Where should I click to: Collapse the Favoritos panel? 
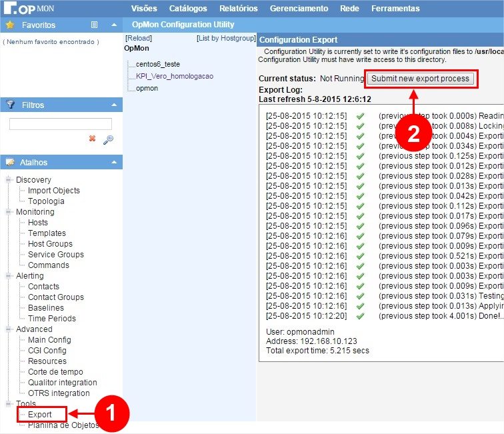point(113,25)
